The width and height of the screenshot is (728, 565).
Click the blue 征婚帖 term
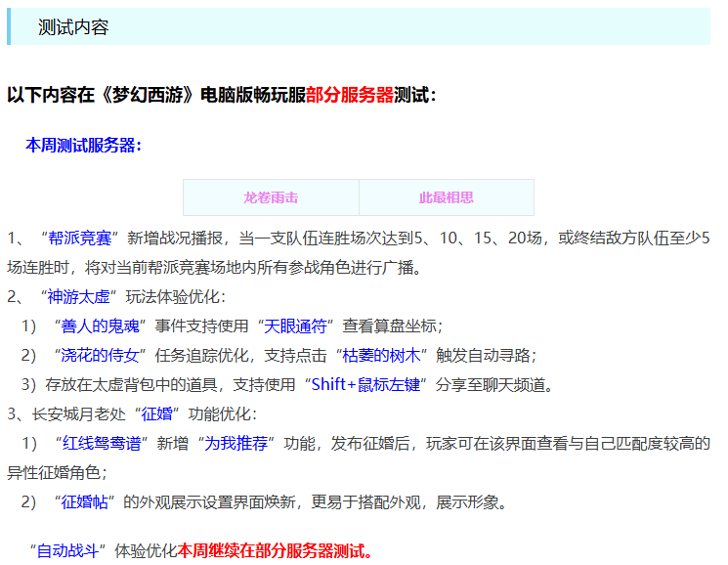[x=88, y=502]
